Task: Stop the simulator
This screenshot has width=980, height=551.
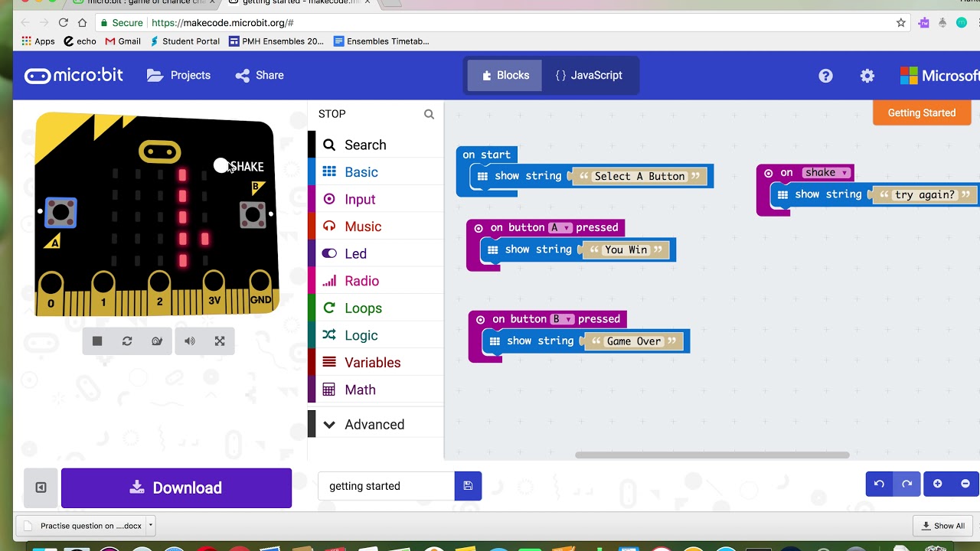Action: [97, 341]
